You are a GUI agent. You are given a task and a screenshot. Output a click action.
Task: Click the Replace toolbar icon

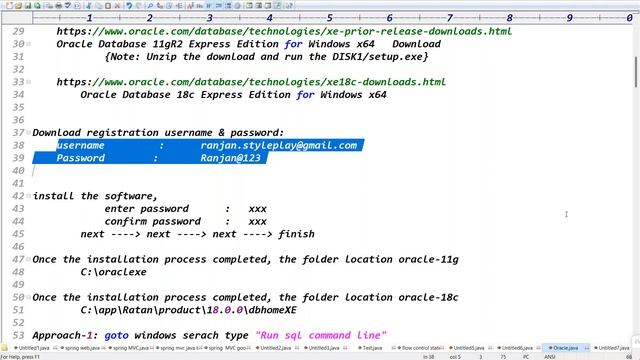[160, 6]
